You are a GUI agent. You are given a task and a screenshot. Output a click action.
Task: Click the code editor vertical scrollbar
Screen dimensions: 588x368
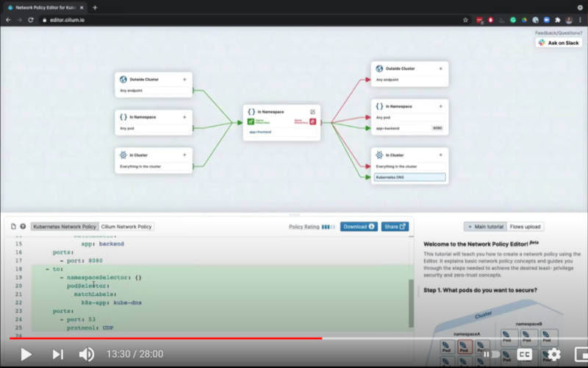click(411, 303)
